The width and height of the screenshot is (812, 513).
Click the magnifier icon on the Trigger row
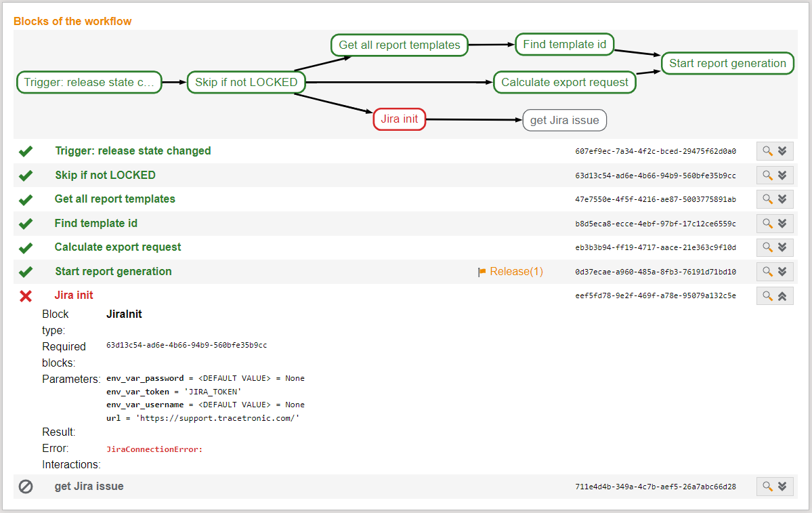coord(767,150)
